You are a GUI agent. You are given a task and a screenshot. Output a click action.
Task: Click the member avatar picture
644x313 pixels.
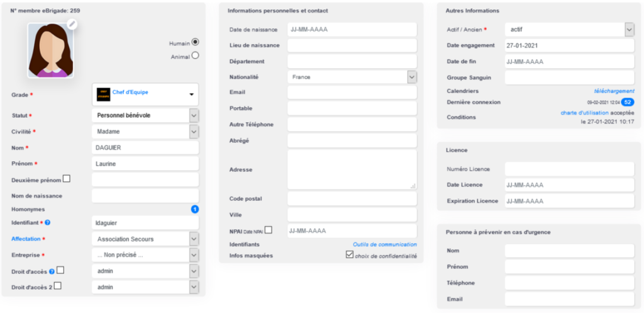pos(50,52)
